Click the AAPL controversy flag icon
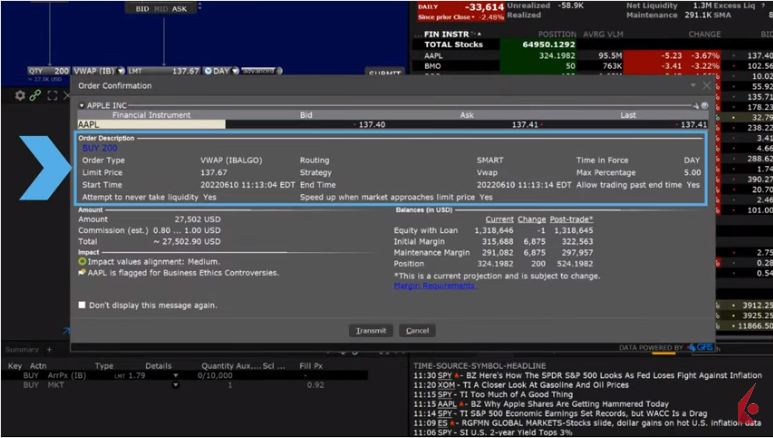 (82, 272)
